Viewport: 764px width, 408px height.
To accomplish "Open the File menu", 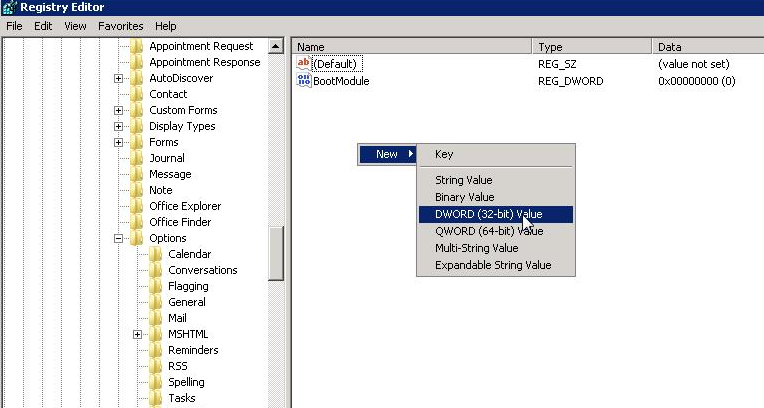I will [14, 26].
